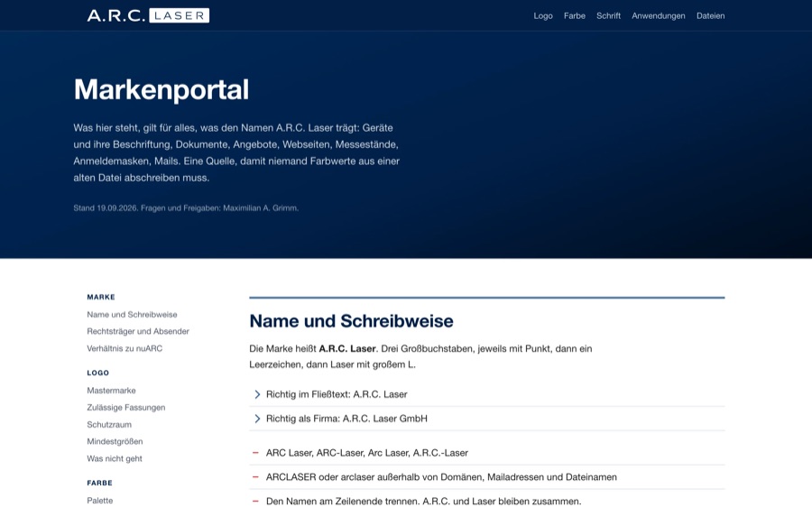The width and height of the screenshot is (812, 507).
Task: Click red dash before ARC Laser, ARC-Laser
Action: [255, 453]
